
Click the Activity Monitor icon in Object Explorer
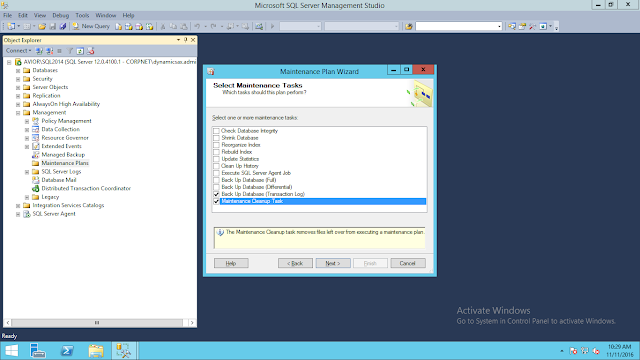91,51
